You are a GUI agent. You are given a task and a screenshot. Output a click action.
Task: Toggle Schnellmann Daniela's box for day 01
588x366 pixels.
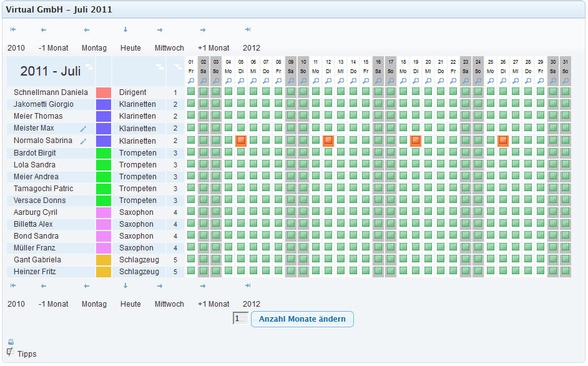(x=191, y=92)
